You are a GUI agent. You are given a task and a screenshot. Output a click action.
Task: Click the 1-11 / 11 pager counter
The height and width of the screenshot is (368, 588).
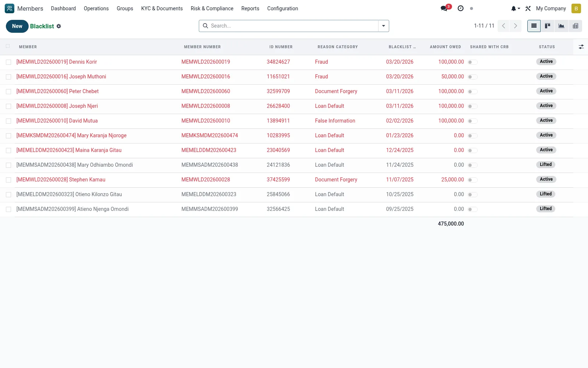click(484, 26)
